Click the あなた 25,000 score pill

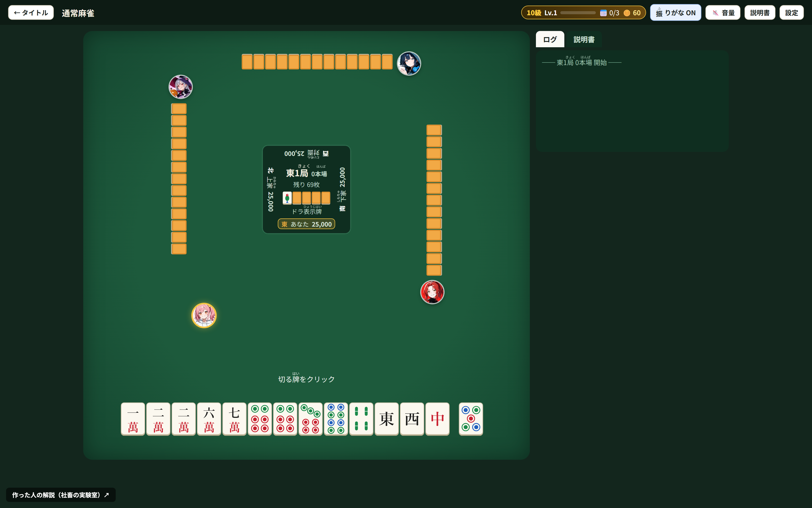pyautogui.click(x=306, y=224)
